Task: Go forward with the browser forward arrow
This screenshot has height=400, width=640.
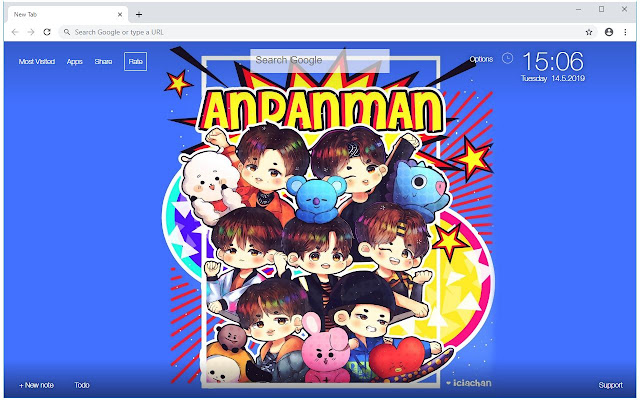Action: point(31,32)
